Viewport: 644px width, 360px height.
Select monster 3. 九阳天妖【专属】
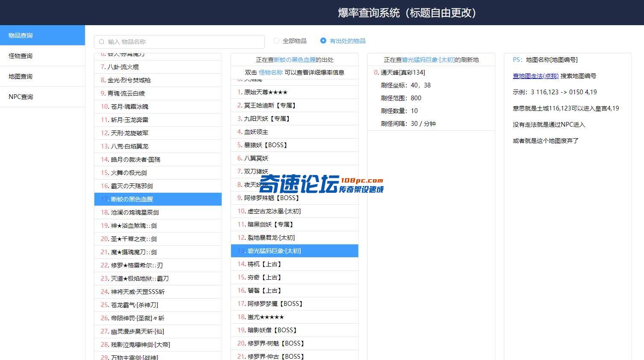coord(295,119)
